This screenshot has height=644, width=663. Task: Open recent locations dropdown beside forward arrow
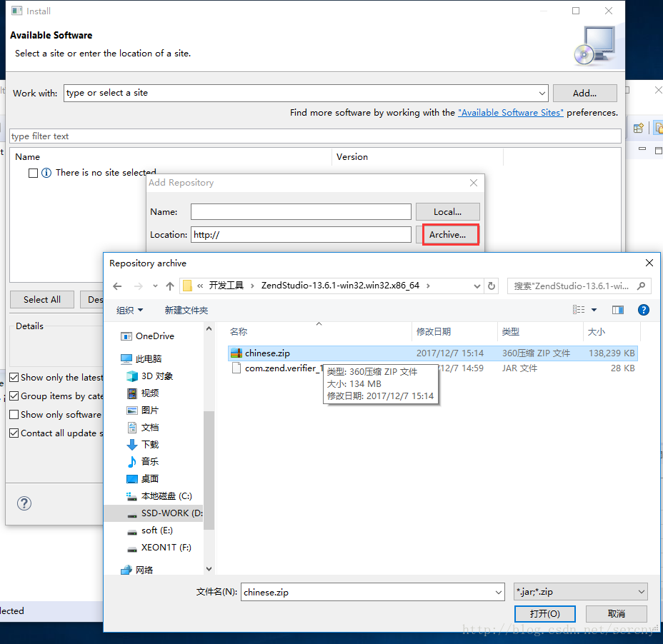click(x=155, y=286)
